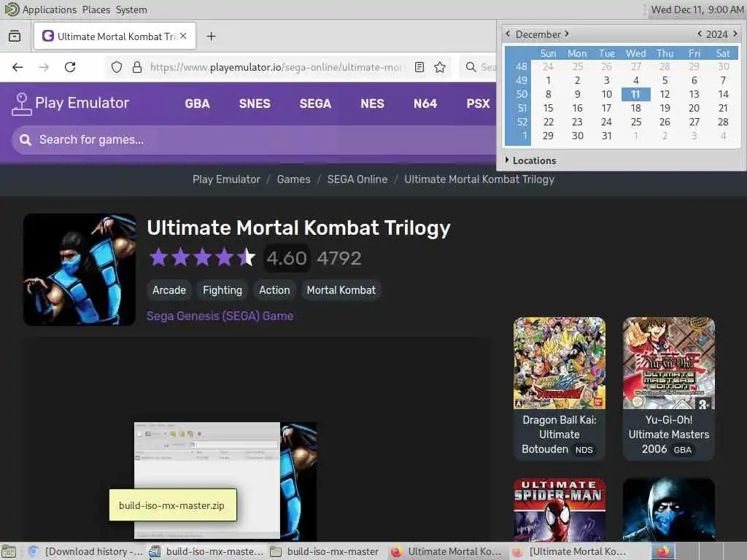
Task: Click the show desktop icon in bottom panel
Action: [x=9, y=551]
